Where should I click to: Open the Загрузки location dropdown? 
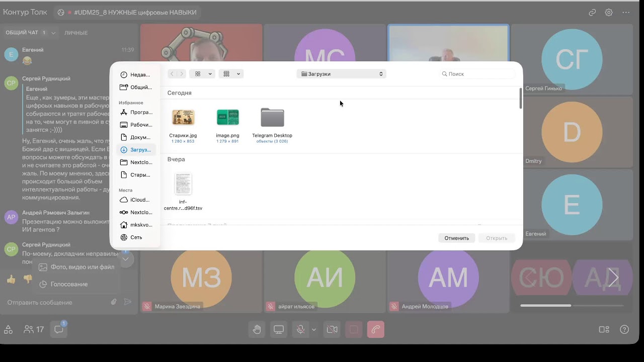tap(342, 74)
